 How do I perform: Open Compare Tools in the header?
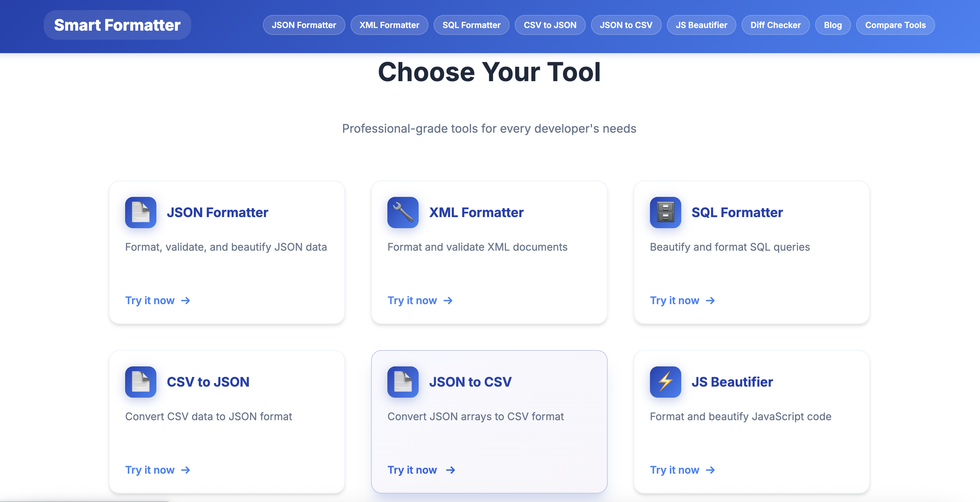[895, 25]
